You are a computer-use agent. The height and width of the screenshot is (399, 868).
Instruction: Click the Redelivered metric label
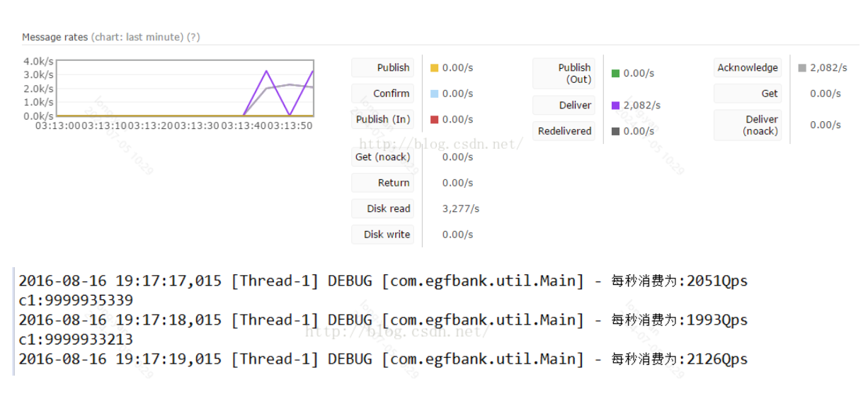564,131
